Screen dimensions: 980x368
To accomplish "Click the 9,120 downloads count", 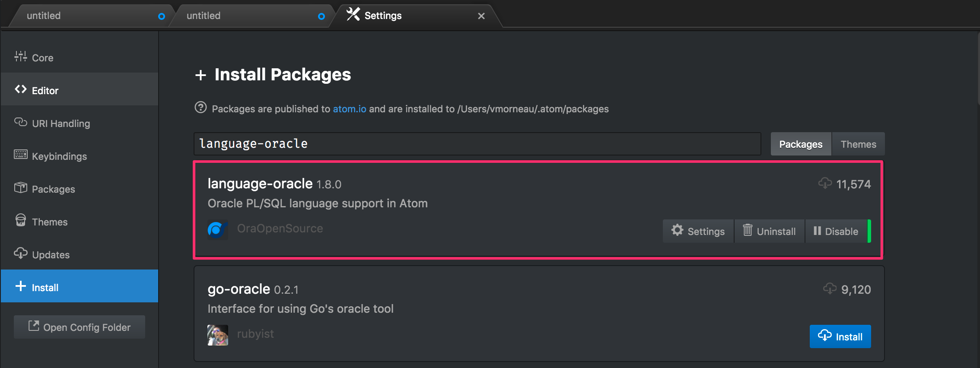I will pyautogui.click(x=856, y=290).
